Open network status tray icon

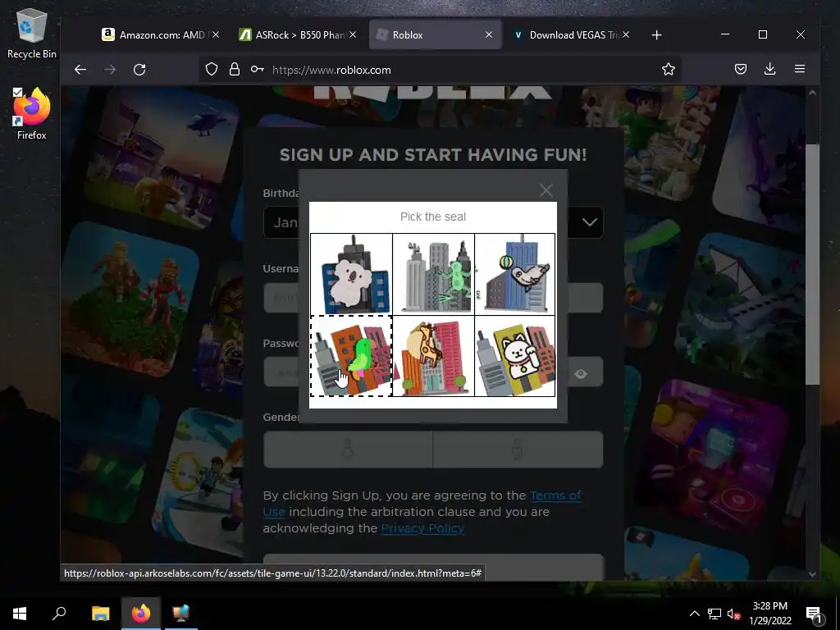[x=714, y=614]
